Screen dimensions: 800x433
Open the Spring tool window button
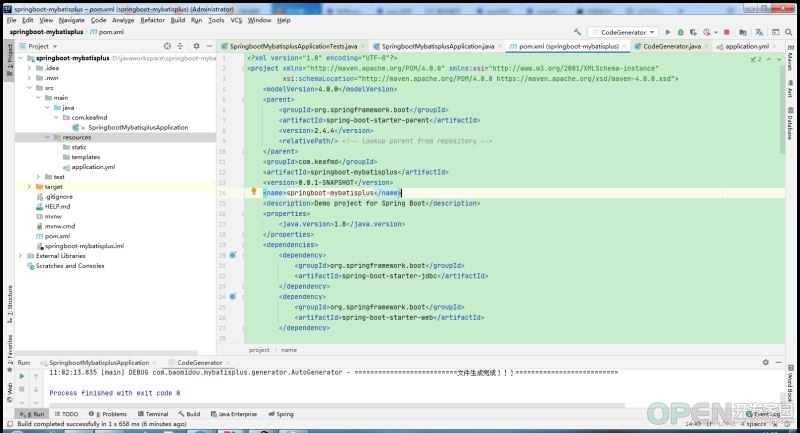tap(281, 414)
